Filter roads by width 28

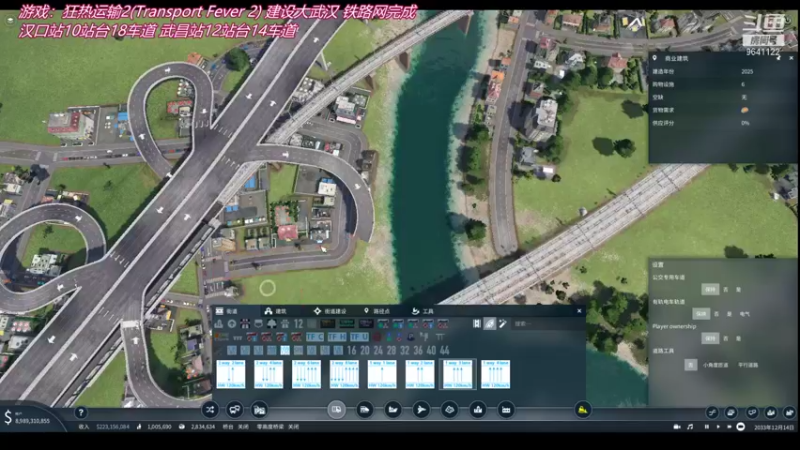point(391,351)
